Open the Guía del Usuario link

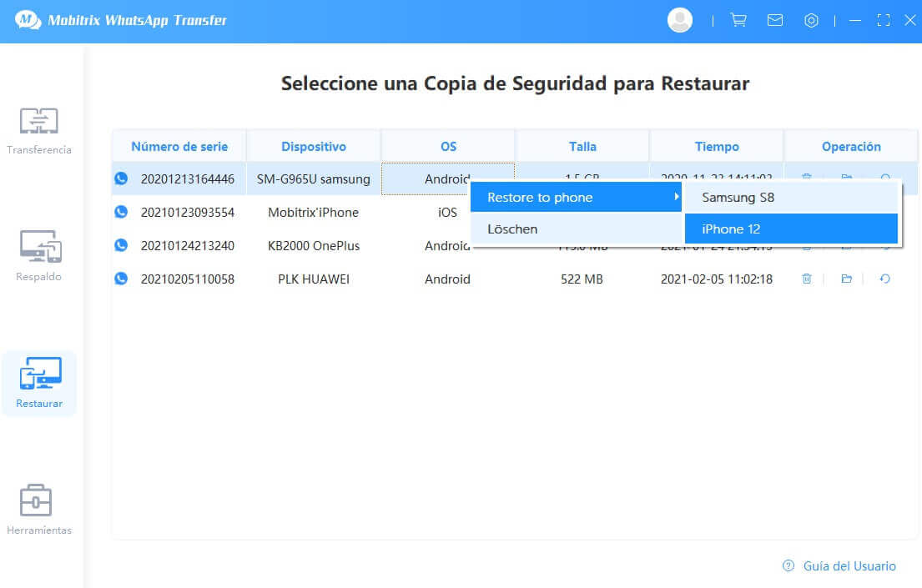click(x=848, y=565)
